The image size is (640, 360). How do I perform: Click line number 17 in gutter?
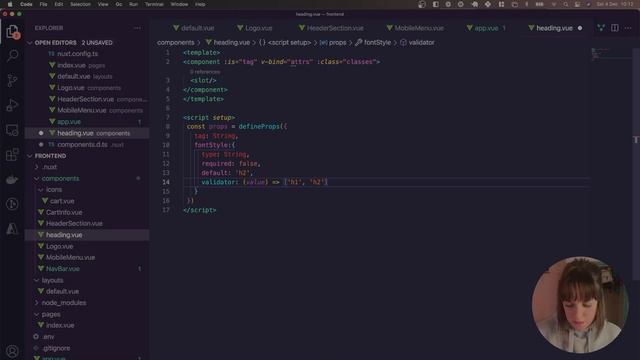coord(166,210)
